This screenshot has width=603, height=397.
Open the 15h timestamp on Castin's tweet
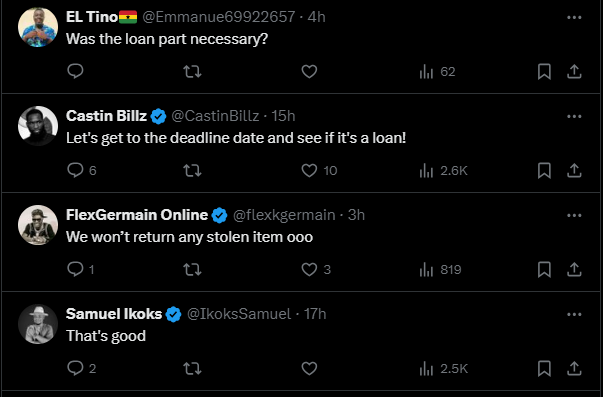[283, 116]
